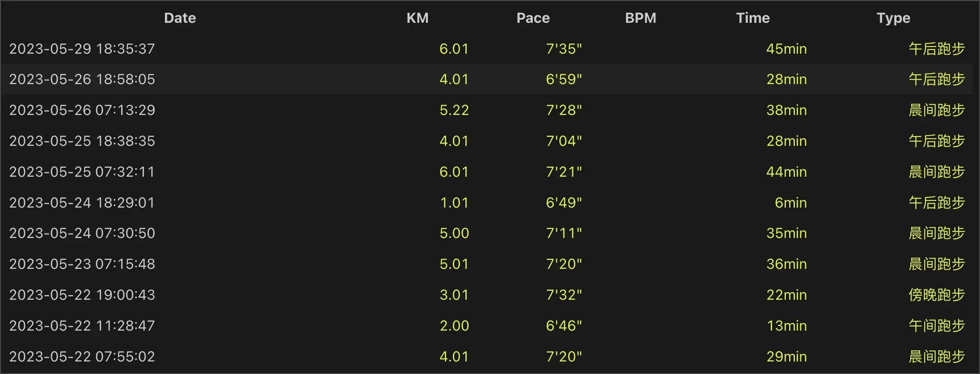
Task: Click the Type column header
Action: click(x=893, y=18)
